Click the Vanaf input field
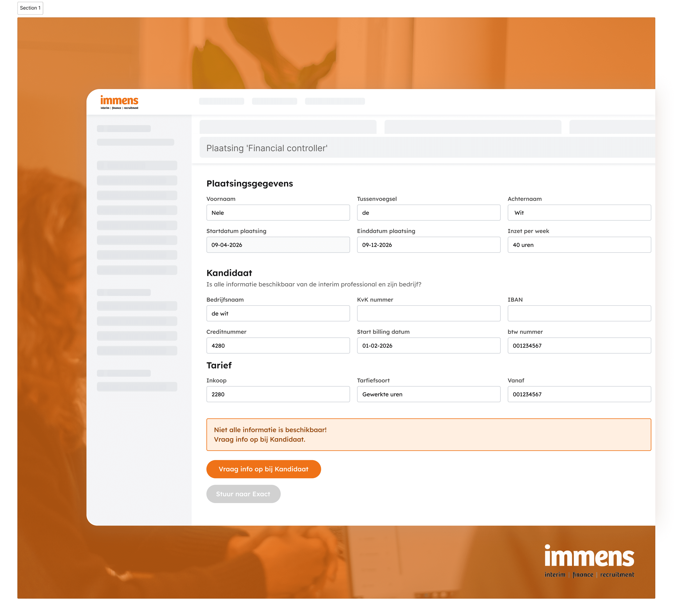 (x=579, y=394)
